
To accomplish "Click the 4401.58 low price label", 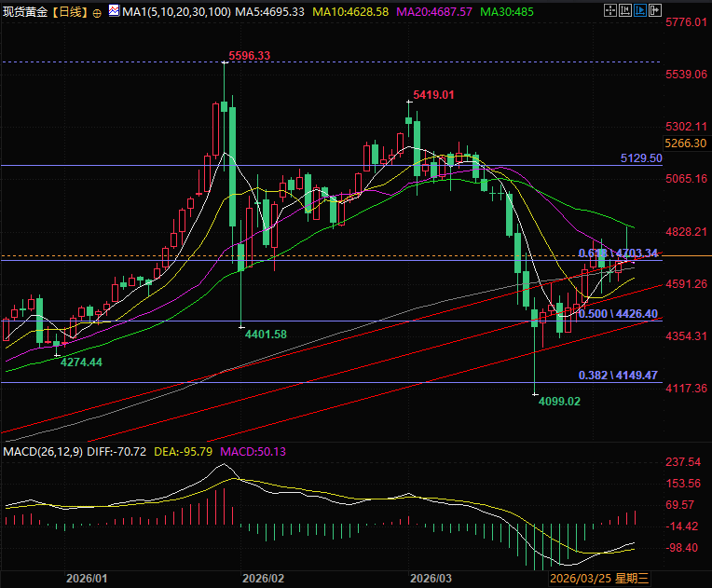I will coord(266,335).
